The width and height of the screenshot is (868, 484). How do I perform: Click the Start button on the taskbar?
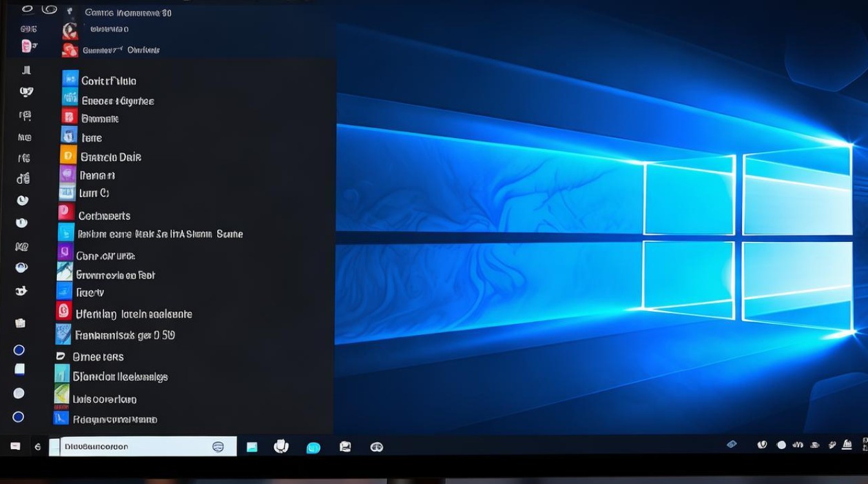[x=15, y=447]
